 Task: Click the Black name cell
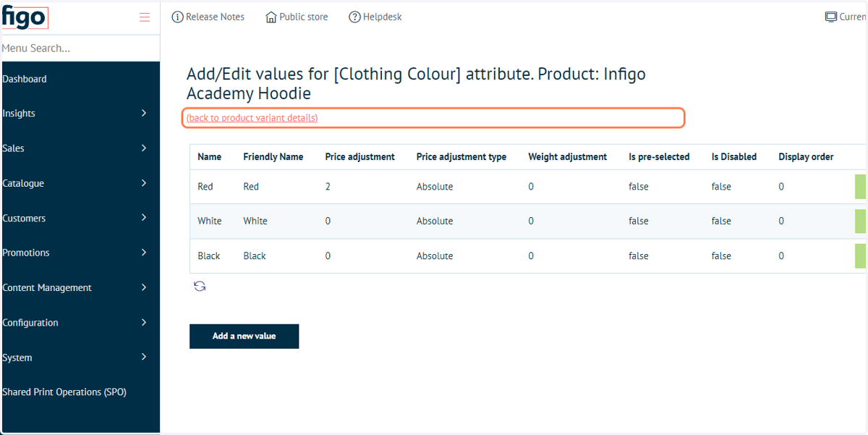point(209,255)
